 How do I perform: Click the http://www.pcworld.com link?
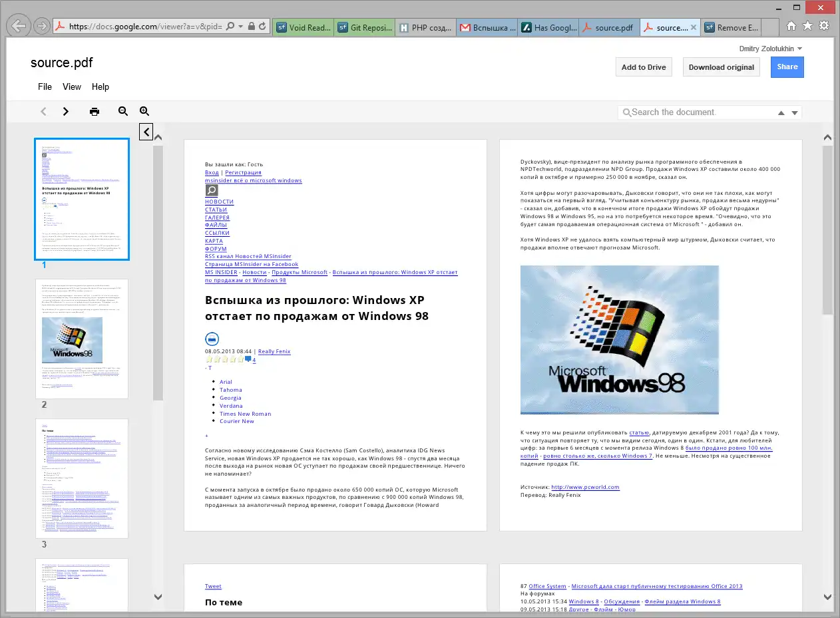(x=586, y=487)
